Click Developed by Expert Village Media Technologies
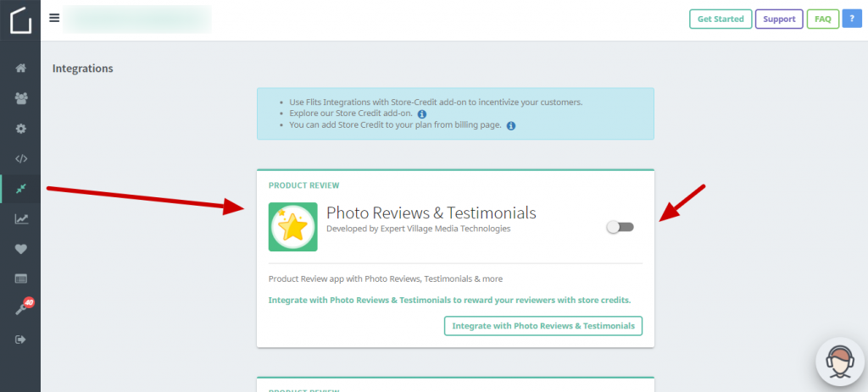The width and height of the screenshot is (868, 392). (x=419, y=228)
